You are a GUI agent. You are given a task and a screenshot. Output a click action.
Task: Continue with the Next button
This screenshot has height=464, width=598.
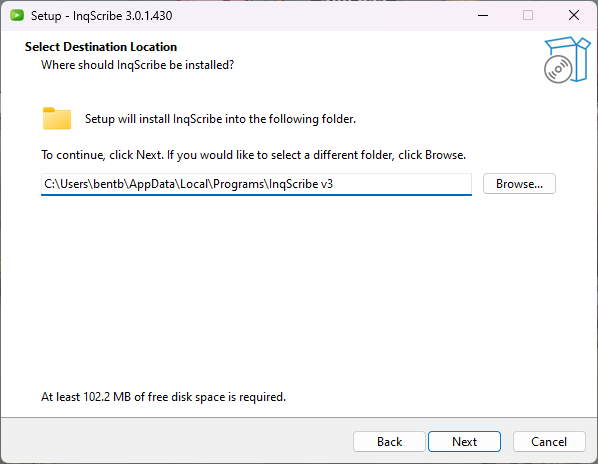(464, 442)
